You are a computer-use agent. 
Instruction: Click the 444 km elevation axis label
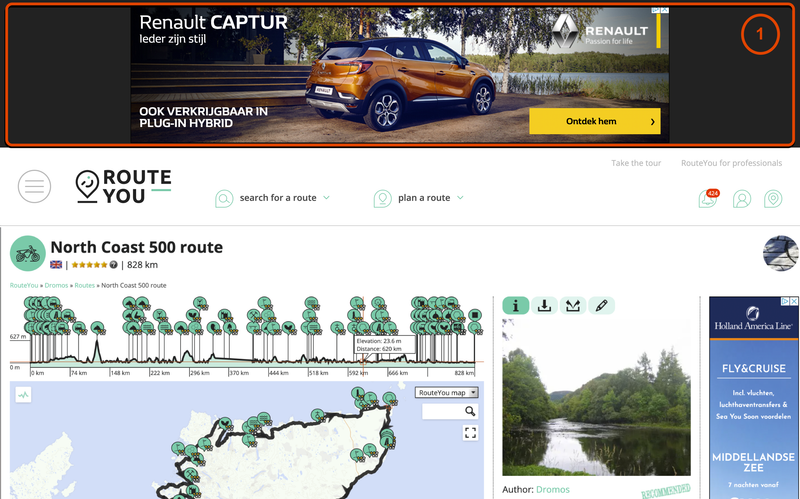(x=279, y=373)
